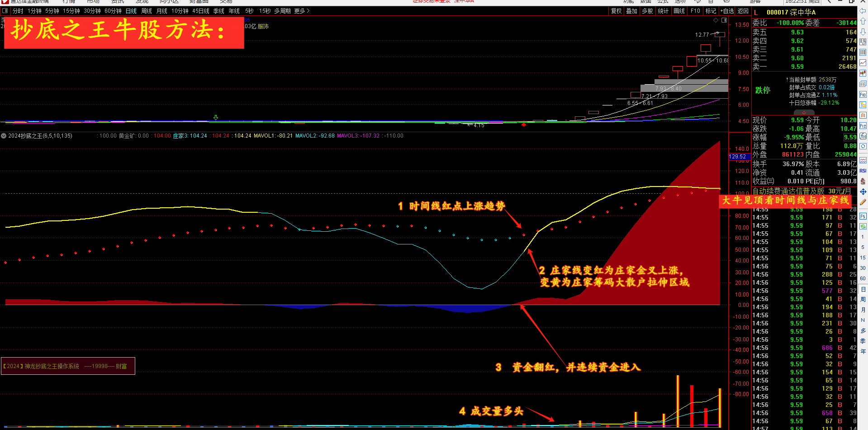Image resolution: width=868 pixels, height=430 pixels.
Task: Expand the 更多 periods list
Action: 302,11
